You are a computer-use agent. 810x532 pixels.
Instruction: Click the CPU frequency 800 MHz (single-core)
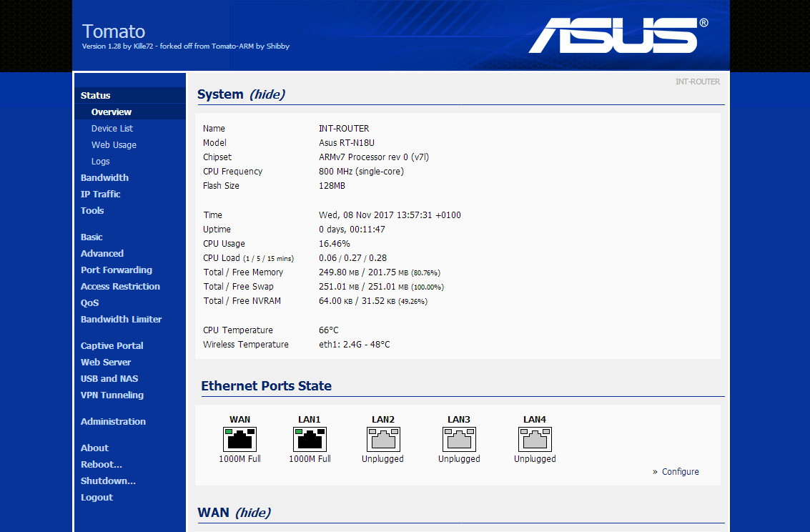[361, 172]
